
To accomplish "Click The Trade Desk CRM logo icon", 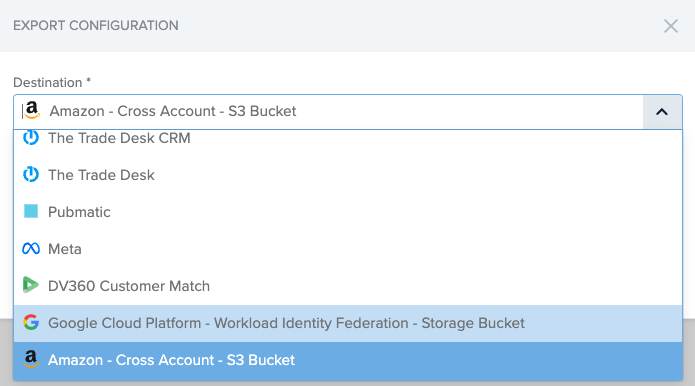I will coord(31,137).
